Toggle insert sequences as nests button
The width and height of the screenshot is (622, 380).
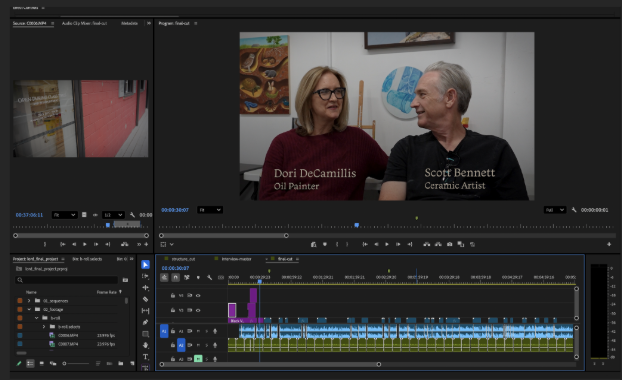[x=164, y=278]
